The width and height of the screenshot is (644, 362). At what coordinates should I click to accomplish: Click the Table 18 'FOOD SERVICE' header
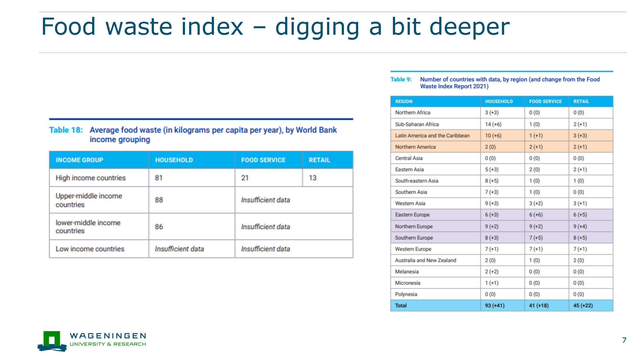click(x=263, y=160)
